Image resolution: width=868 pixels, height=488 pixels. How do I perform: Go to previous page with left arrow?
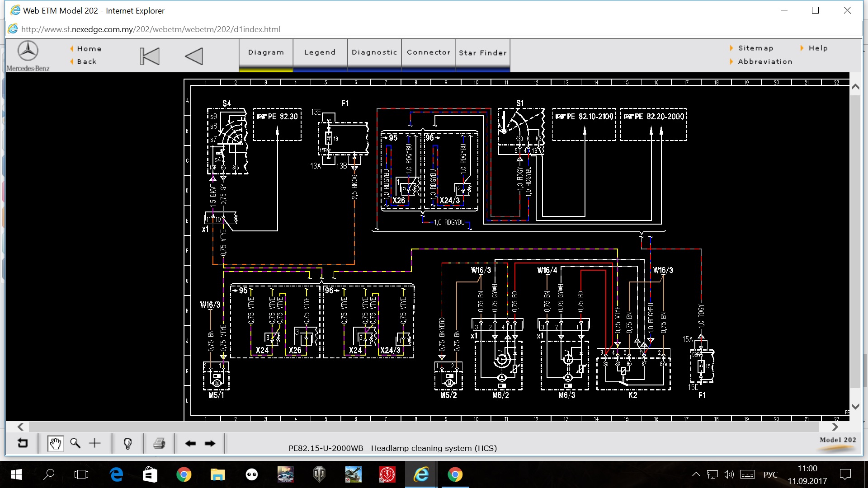click(x=190, y=443)
